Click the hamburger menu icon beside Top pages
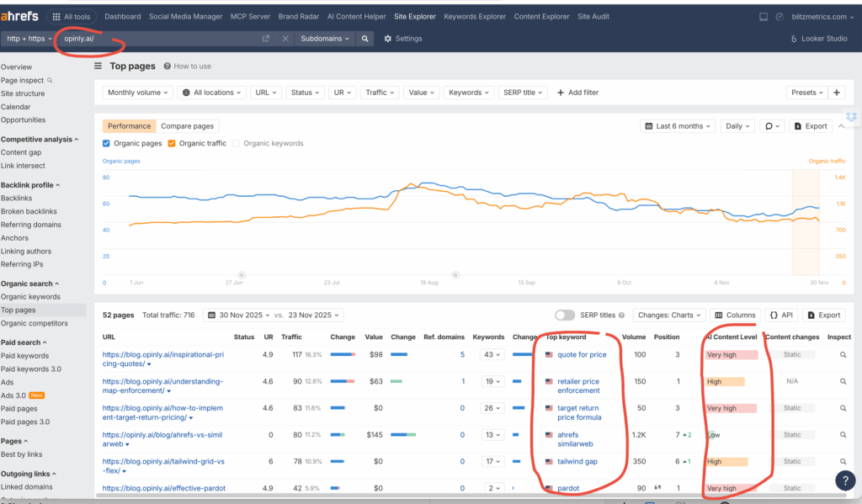The image size is (862, 504). click(x=98, y=66)
